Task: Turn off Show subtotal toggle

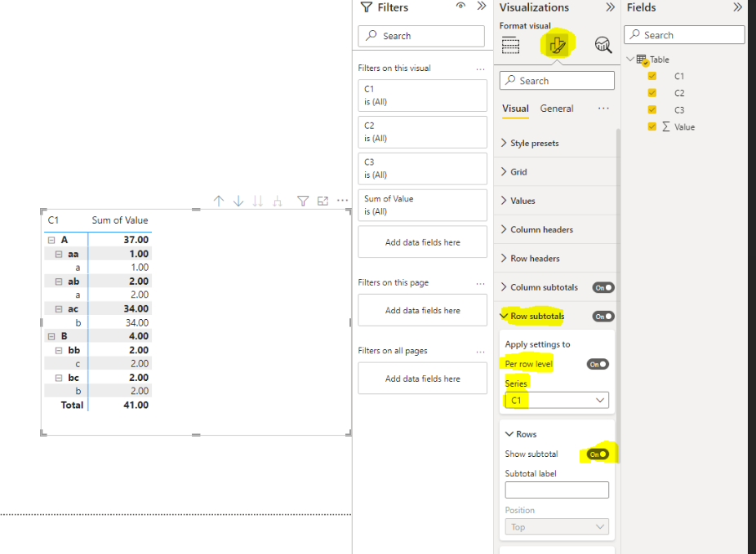Action: [x=598, y=454]
